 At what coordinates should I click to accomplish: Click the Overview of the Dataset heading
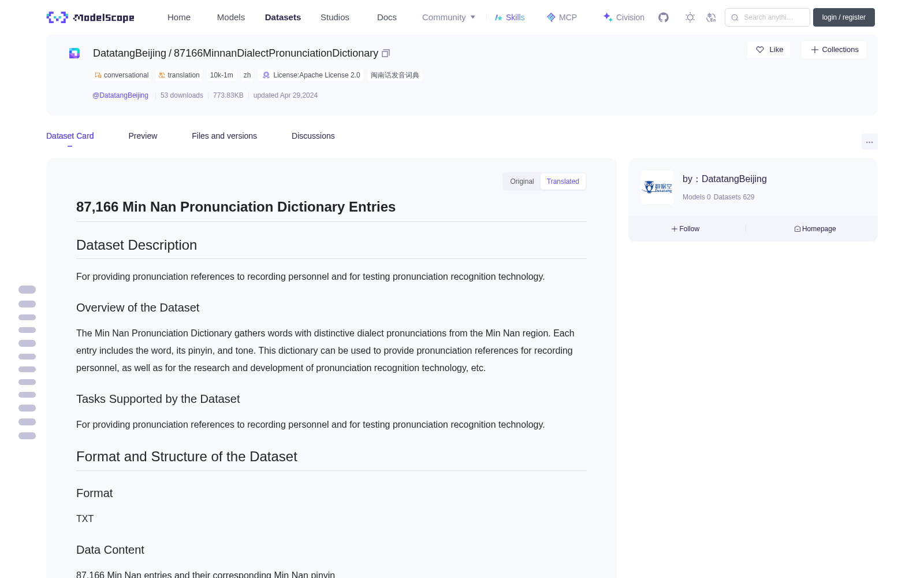coord(137,307)
